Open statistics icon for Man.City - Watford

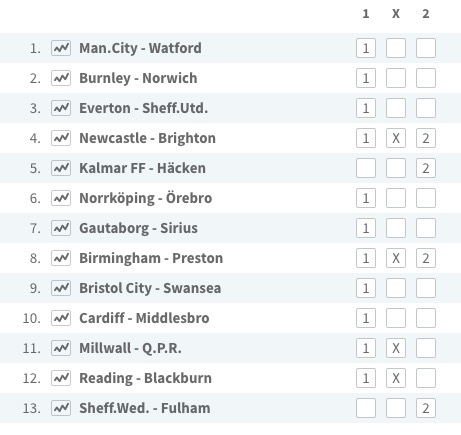tap(61, 48)
